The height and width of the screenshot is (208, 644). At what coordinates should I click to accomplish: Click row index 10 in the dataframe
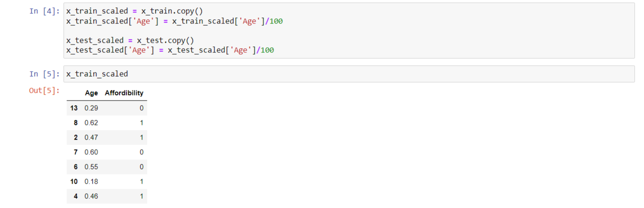coord(74,181)
